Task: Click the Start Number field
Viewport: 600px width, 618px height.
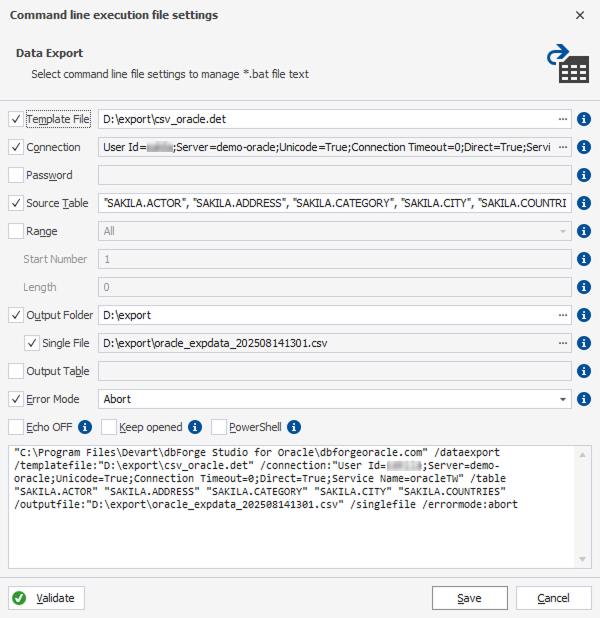Action: click(x=335, y=259)
